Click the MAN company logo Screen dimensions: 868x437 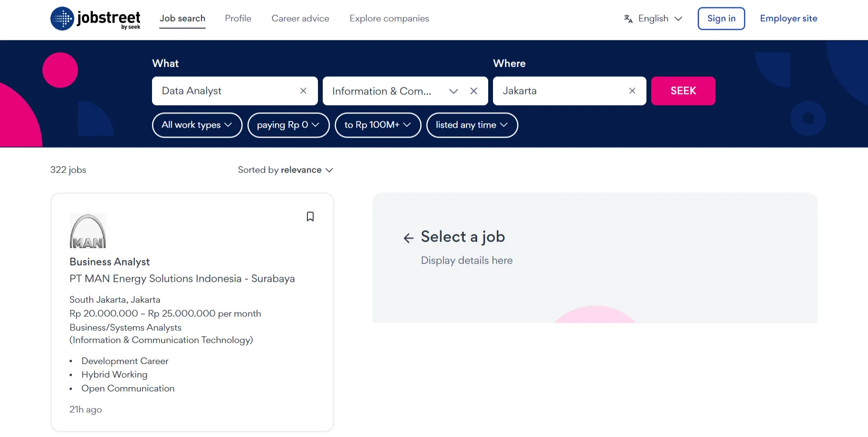[88, 231]
